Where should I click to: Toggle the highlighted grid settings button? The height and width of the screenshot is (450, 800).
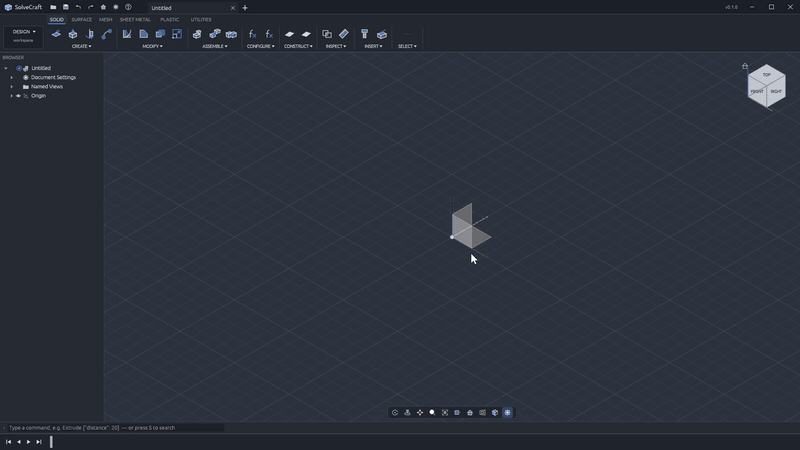507,412
